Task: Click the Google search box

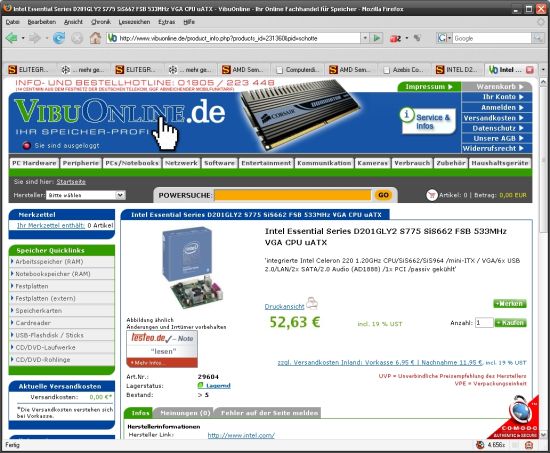Action: pyautogui.click(x=492, y=38)
